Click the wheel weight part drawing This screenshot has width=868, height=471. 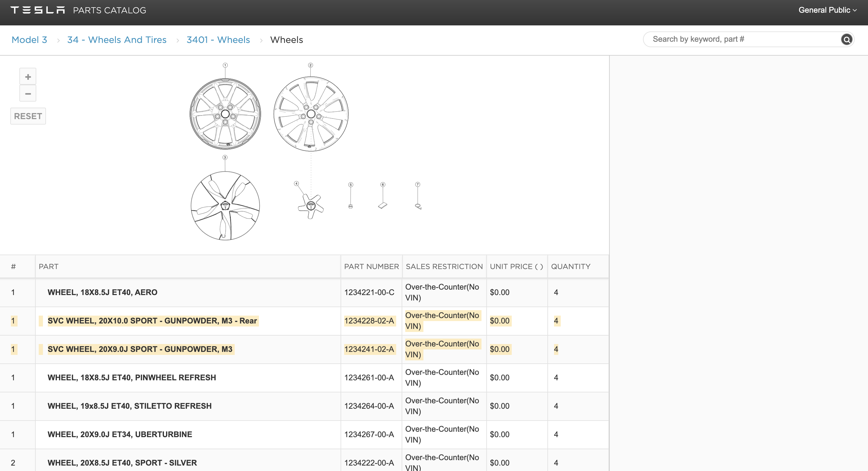click(383, 206)
